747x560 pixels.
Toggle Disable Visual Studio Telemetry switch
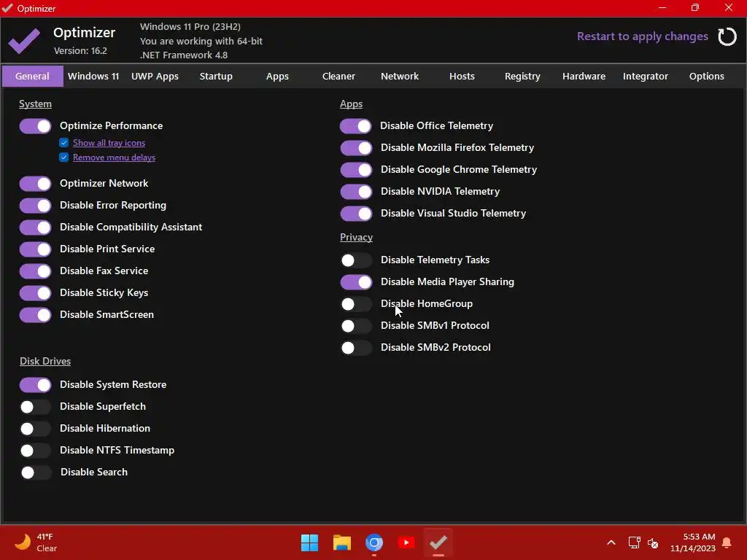click(x=356, y=214)
